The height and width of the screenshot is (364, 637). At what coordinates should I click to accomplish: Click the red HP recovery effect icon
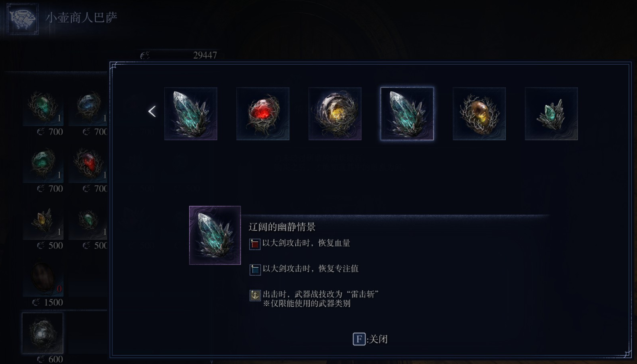click(255, 244)
